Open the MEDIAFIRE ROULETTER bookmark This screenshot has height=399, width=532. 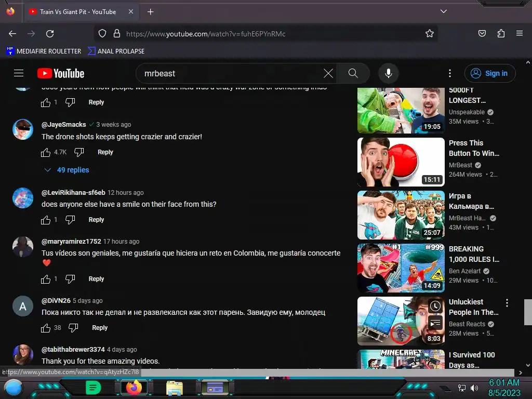[44, 51]
